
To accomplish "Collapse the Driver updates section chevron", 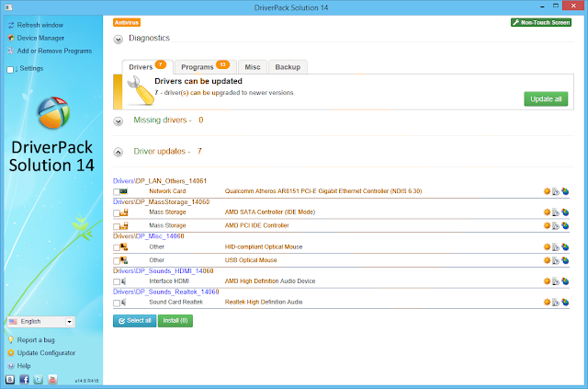I will pos(119,153).
